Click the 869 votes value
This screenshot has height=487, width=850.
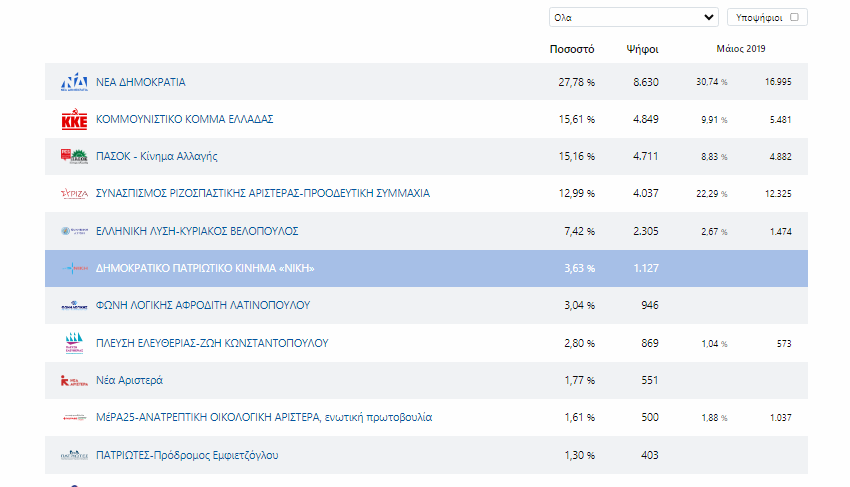[649, 343]
